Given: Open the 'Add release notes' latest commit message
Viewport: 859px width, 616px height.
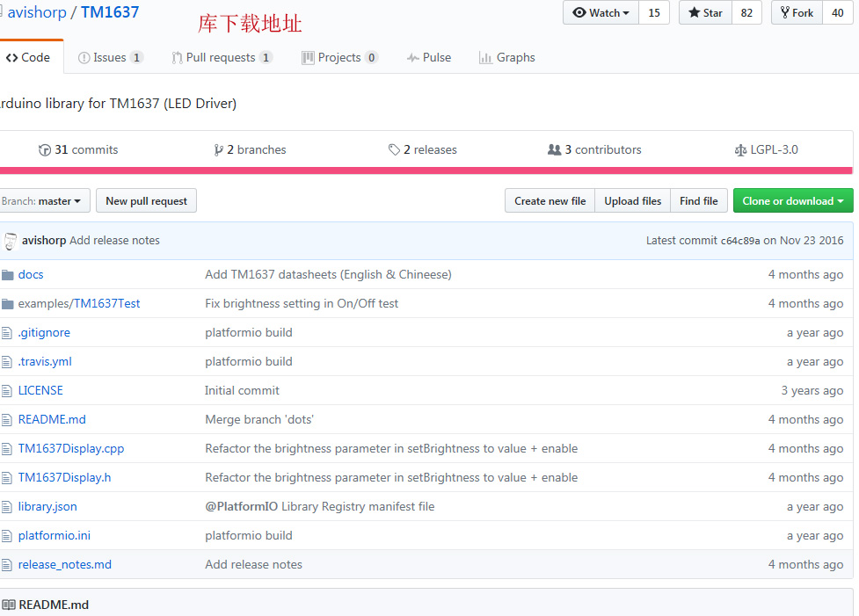Looking at the screenshot, I should 114,241.
